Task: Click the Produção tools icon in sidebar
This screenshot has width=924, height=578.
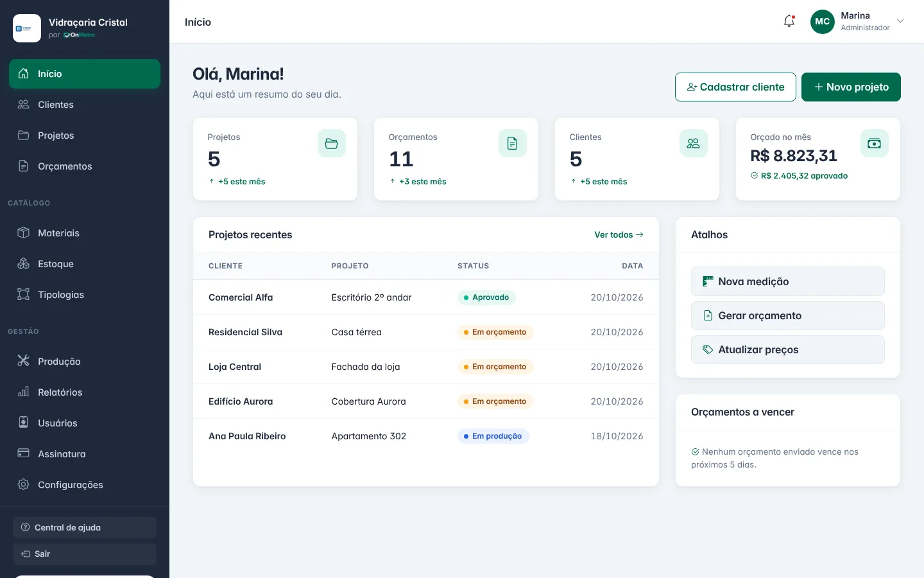Action: tap(24, 362)
